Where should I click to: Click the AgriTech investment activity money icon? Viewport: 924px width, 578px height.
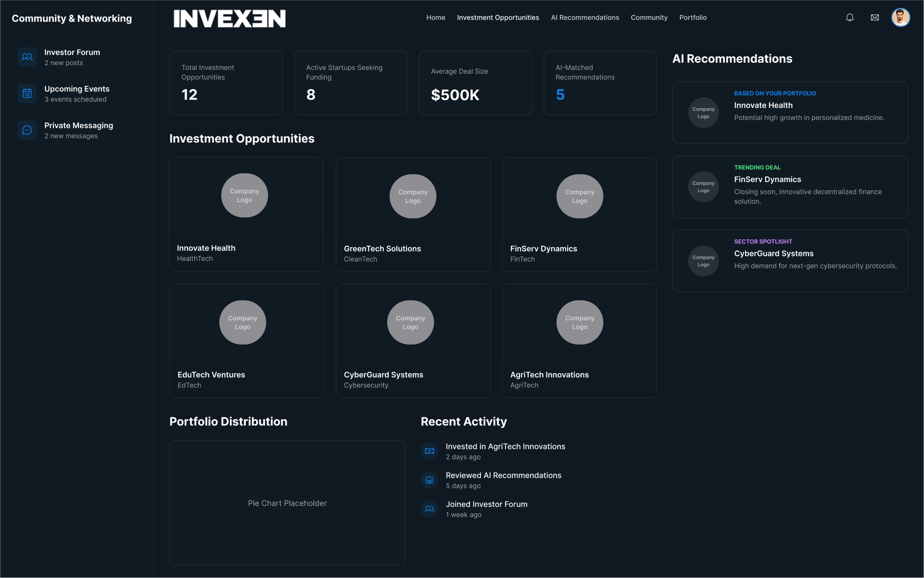pyautogui.click(x=430, y=451)
